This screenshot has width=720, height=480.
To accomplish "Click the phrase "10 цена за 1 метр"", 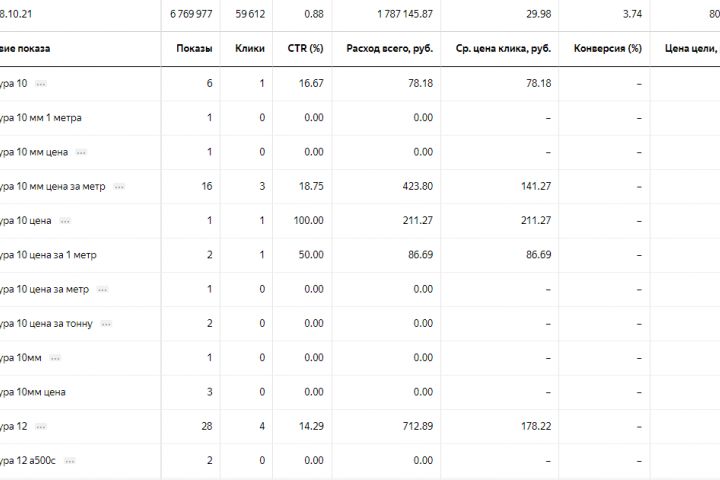I will tap(49, 255).
